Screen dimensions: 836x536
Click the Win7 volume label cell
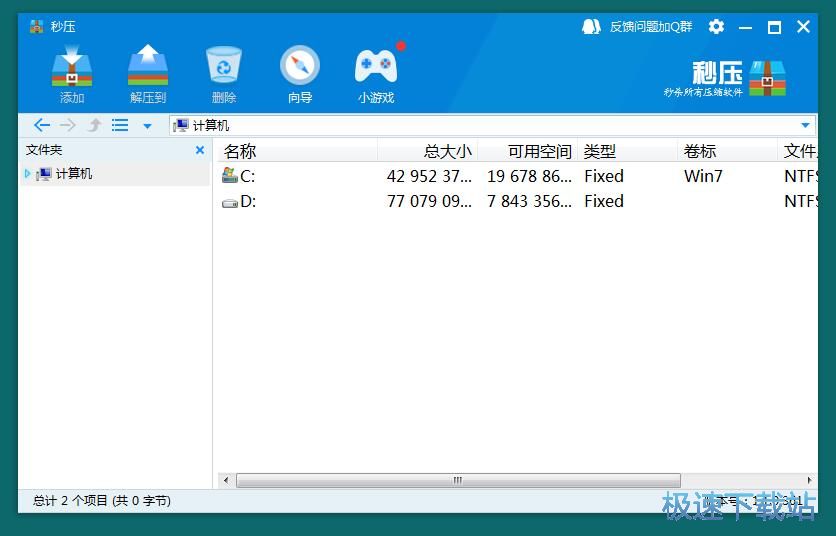703,176
